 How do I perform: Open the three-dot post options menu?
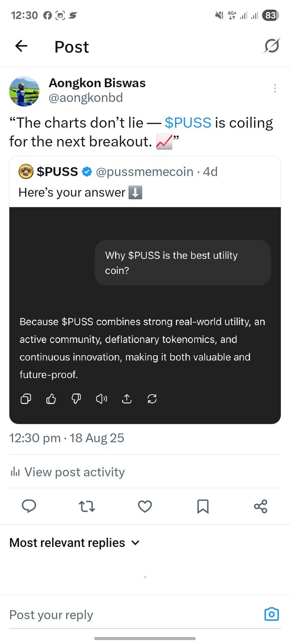point(275,89)
